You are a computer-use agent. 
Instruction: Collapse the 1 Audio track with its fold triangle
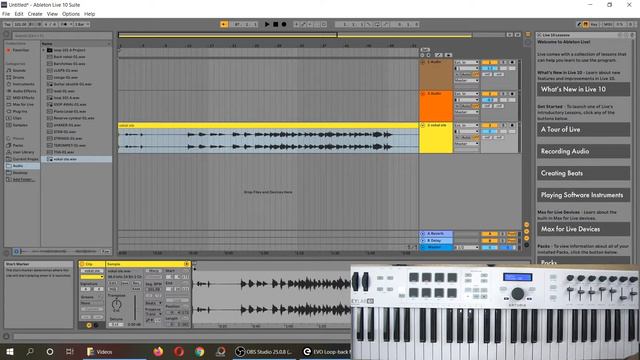click(x=423, y=62)
